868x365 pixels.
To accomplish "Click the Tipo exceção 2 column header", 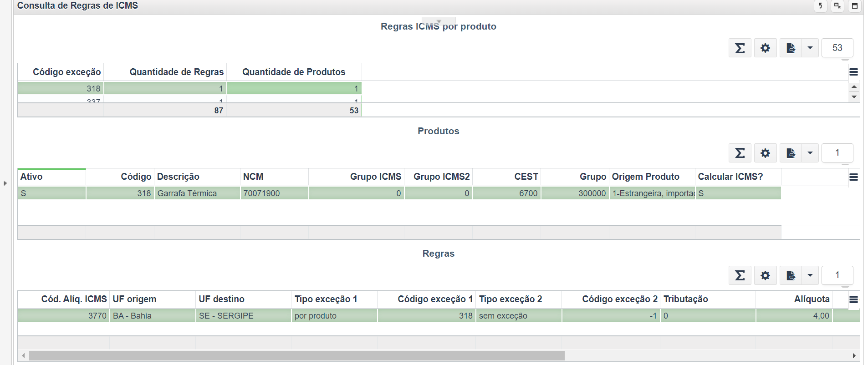I will coord(519,299).
